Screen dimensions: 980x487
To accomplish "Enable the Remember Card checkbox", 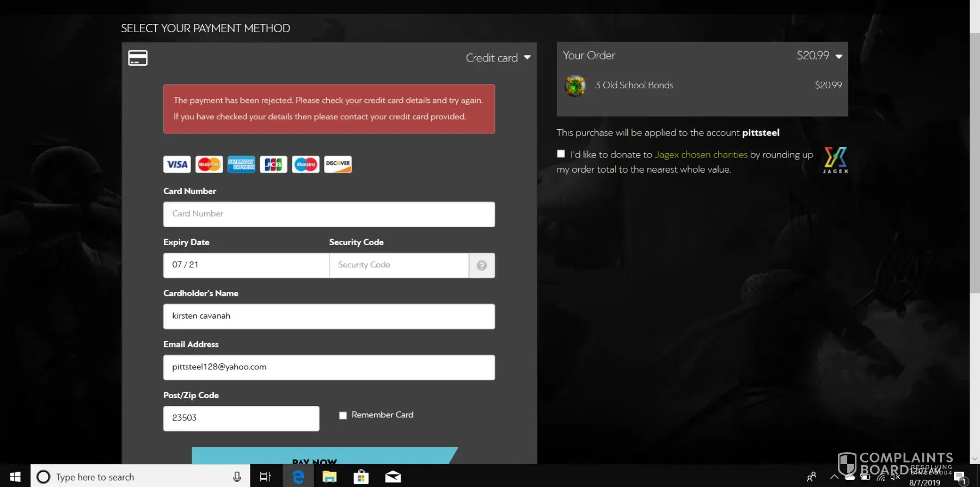I will (343, 416).
